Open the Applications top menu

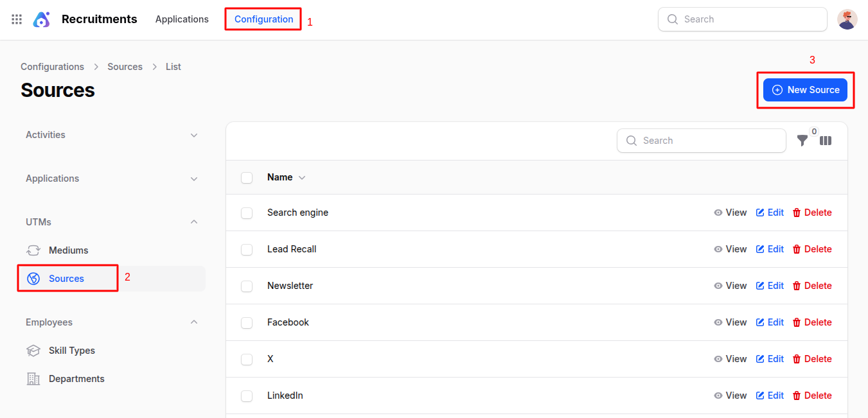coord(182,19)
